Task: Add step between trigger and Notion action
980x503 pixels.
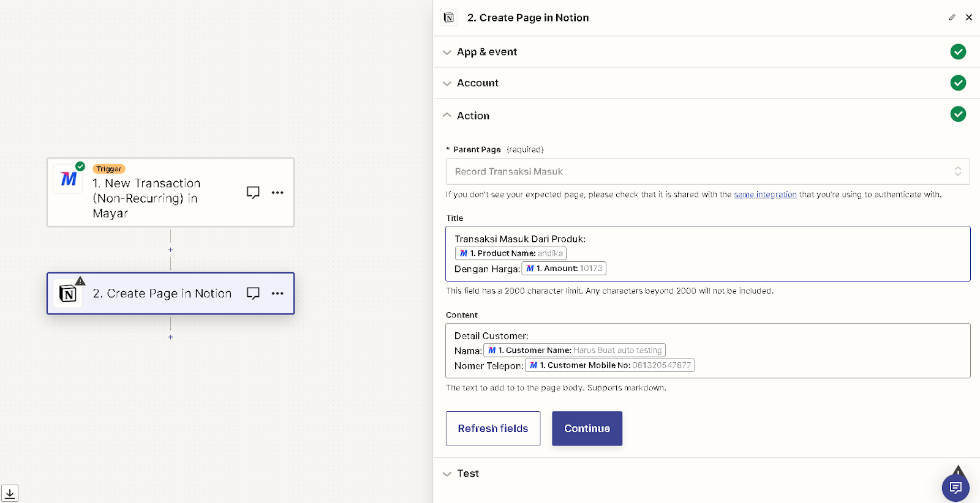Action: [170, 250]
